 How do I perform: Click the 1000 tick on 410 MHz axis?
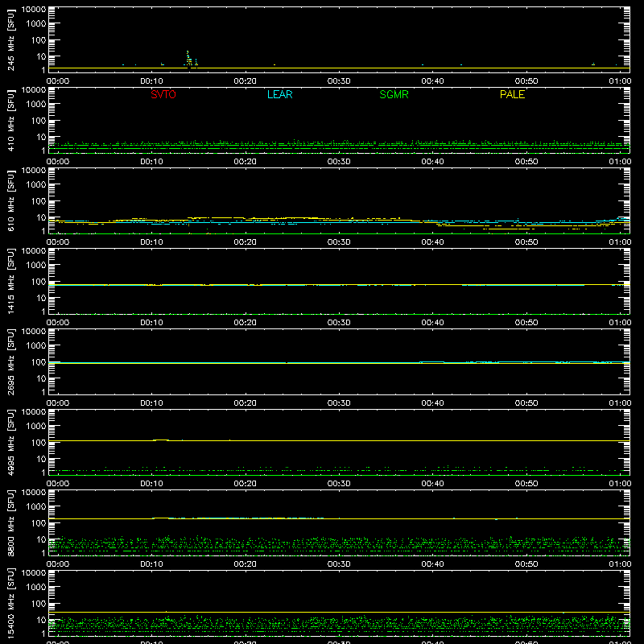[x=36, y=105]
